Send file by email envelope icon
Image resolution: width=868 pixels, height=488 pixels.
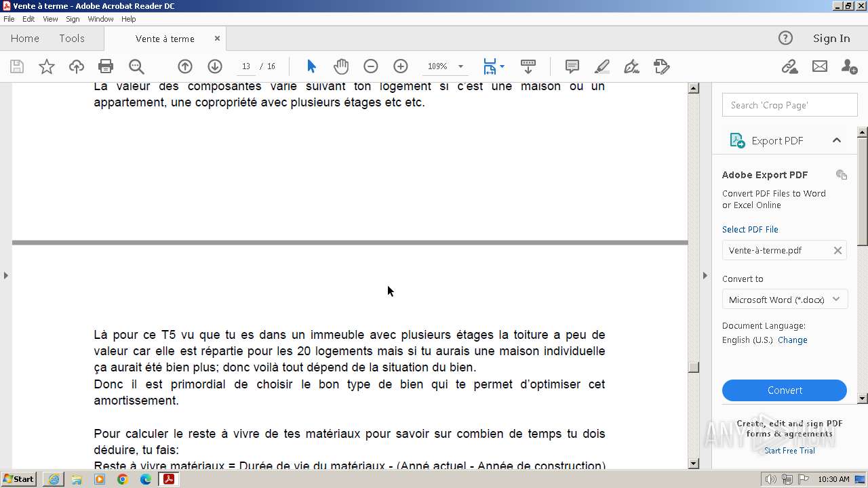[820, 66]
